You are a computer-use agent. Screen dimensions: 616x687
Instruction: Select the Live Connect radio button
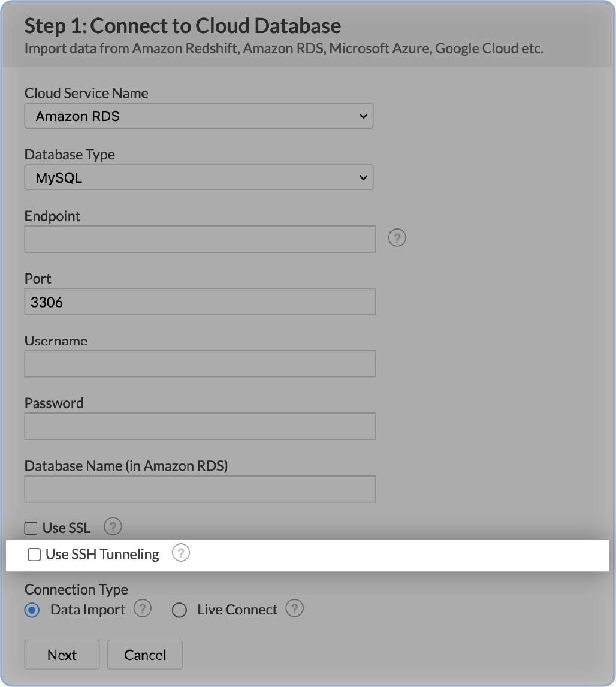pyautogui.click(x=179, y=610)
